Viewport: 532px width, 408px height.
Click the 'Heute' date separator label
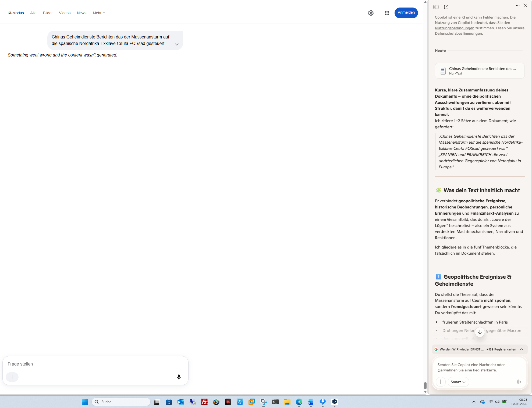pos(440,51)
